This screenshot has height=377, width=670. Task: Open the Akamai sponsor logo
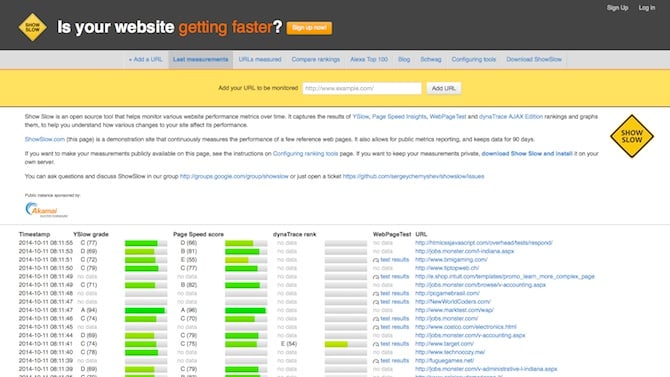tap(46, 209)
